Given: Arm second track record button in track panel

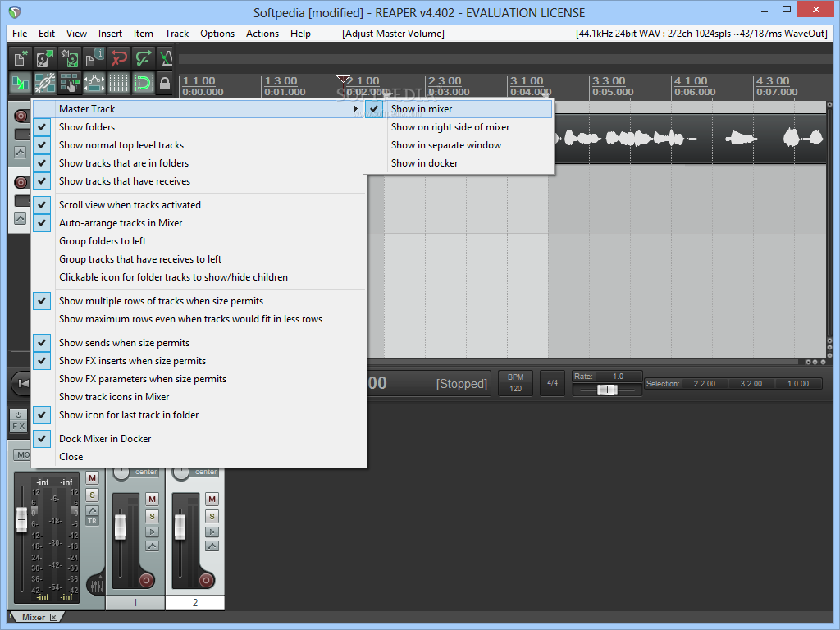Looking at the screenshot, I should click(21, 182).
